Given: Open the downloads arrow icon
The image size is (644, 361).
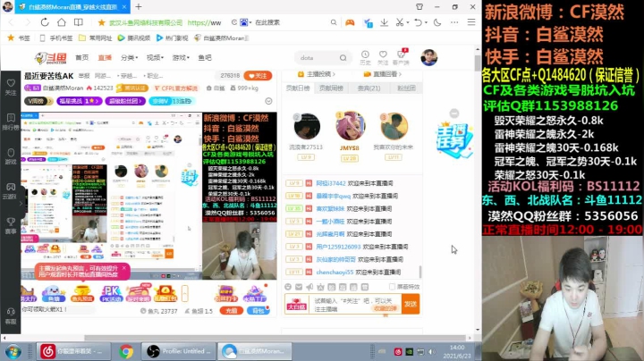Looking at the screenshot, I should coord(384,22).
